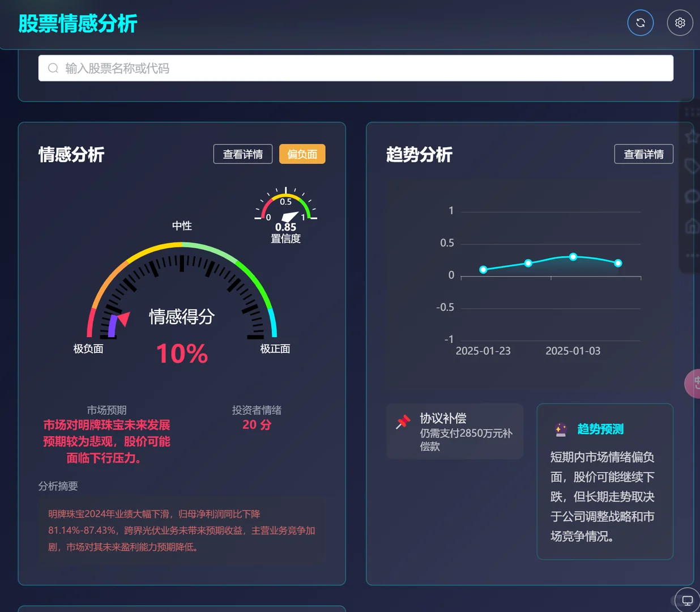Click the 2025-01-23 axis label

(483, 351)
